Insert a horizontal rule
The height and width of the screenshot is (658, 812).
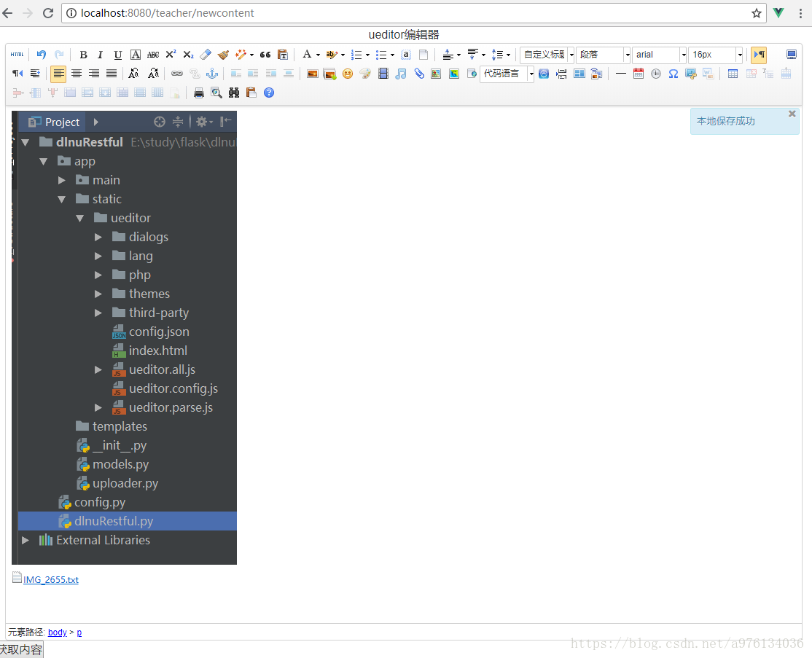coord(621,74)
